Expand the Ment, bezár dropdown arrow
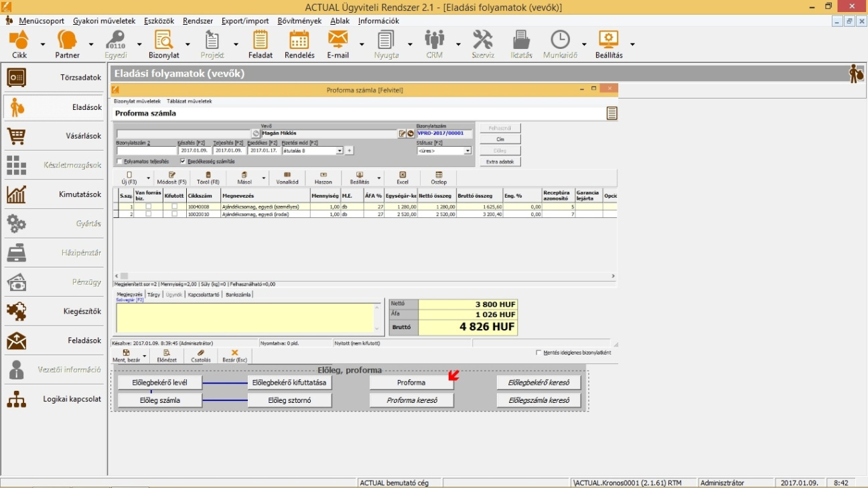 [x=145, y=356]
